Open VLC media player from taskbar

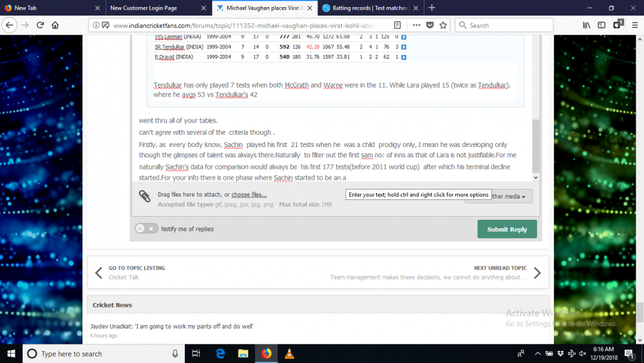289,353
